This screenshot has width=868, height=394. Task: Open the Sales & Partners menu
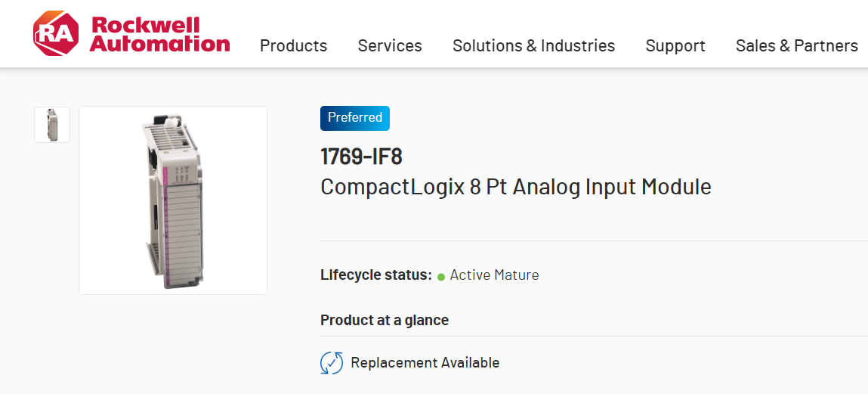tap(796, 46)
